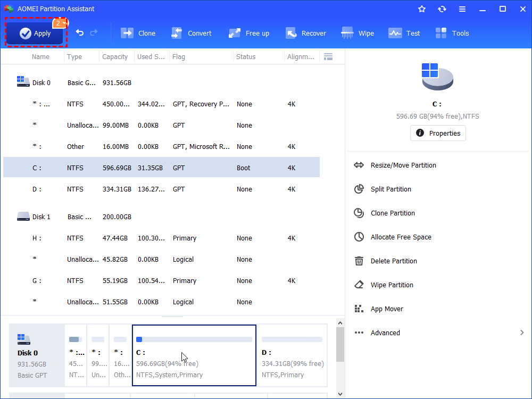Open the Free up menu
Viewport: 532px width, 399px height.
(x=248, y=33)
